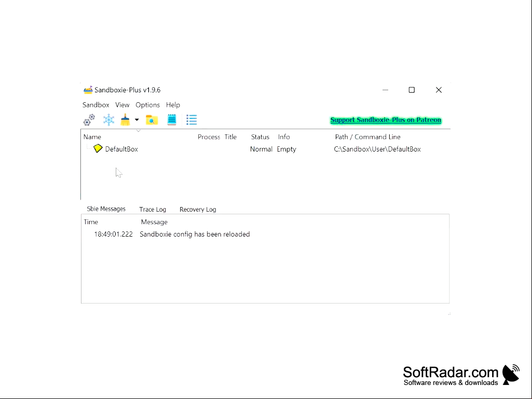The width and height of the screenshot is (532, 399).
Task: Sort by the Process column header
Action: pyautogui.click(x=209, y=137)
